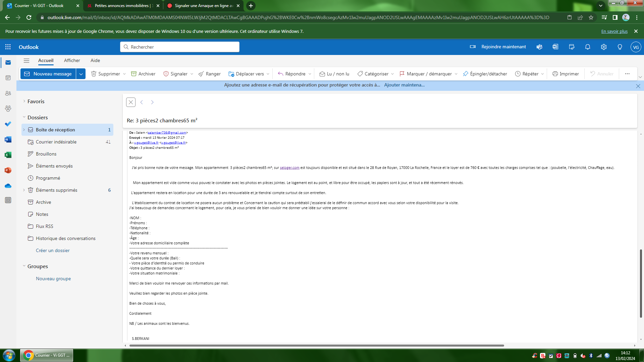Viewport: 644px width, 362px height.
Task: Dismiss the recovery email banner
Action: (638, 86)
